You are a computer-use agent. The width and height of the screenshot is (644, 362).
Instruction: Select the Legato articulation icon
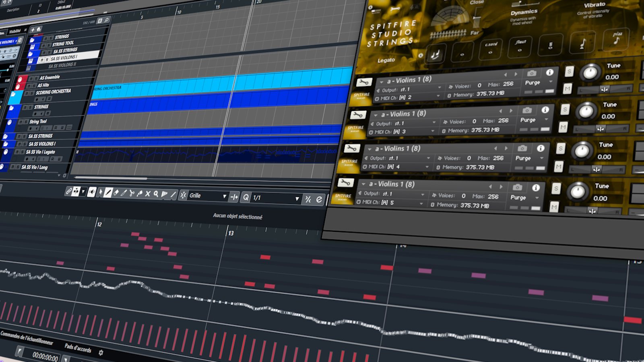coord(435,54)
